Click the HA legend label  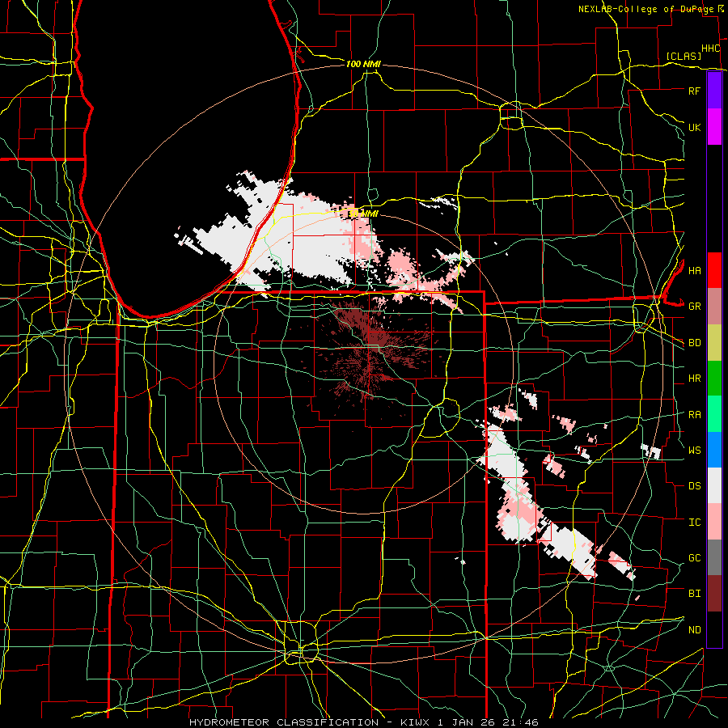694,270
